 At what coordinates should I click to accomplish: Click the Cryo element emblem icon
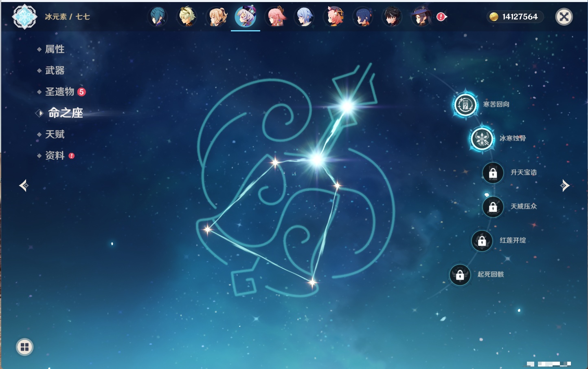[x=24, y=17]
